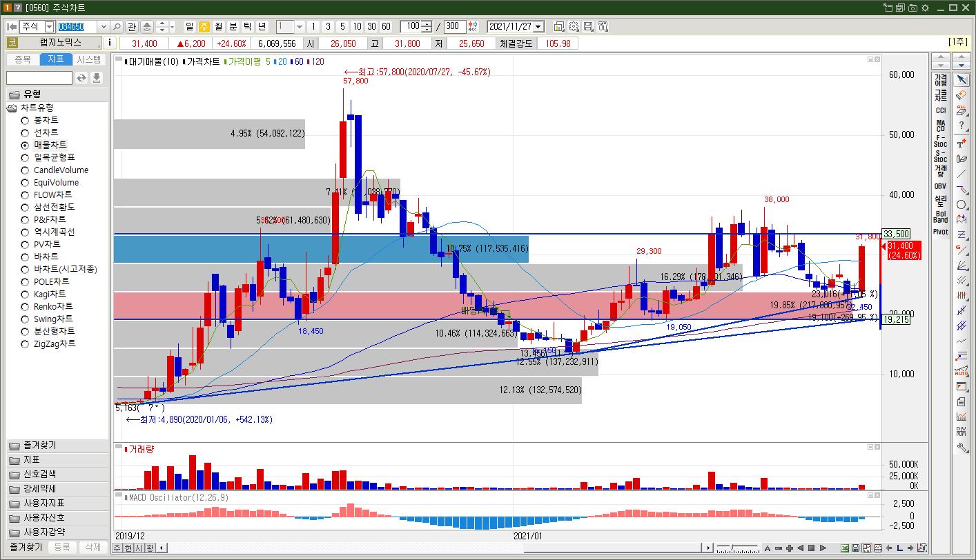This screenshot has height=560, width=976.
Task: Select the fan lines tool
Action: coord(962,265)
